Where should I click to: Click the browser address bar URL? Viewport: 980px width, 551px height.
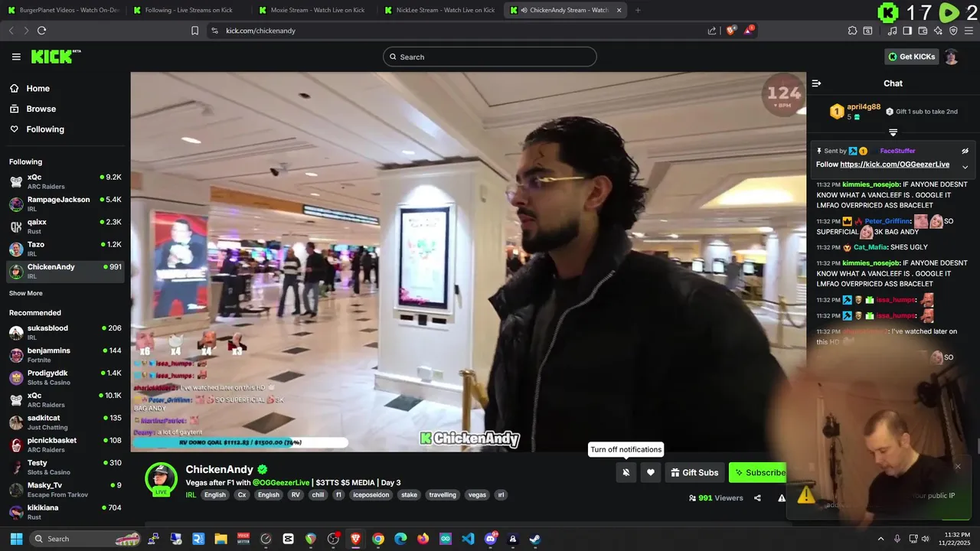click(x=260, y=31)
